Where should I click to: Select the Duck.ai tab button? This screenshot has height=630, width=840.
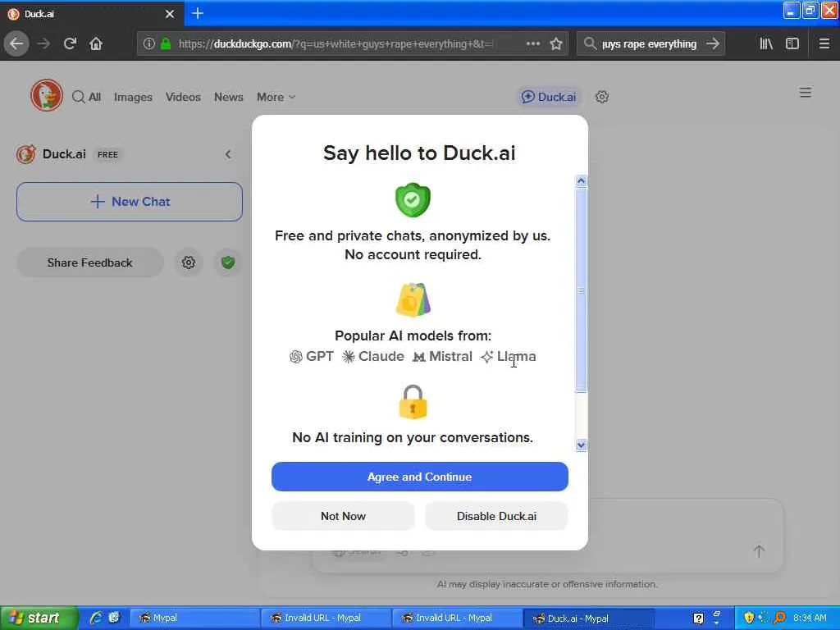(x=549, y=97)
